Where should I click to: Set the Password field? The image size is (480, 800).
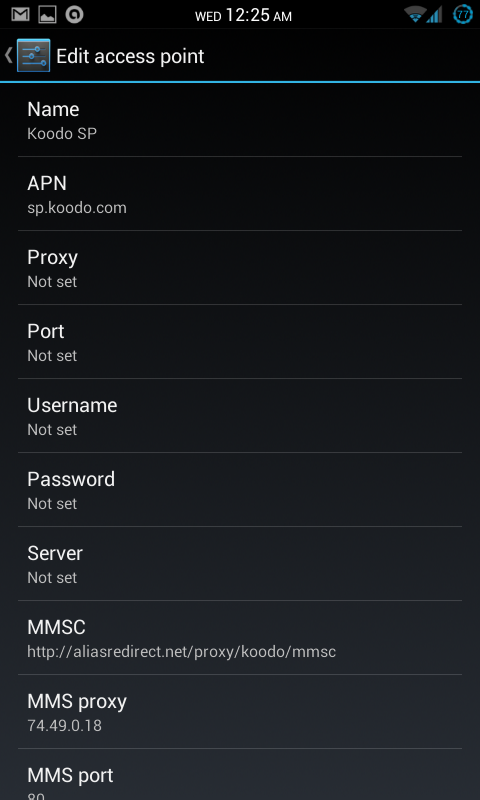(x=240, y=490)
